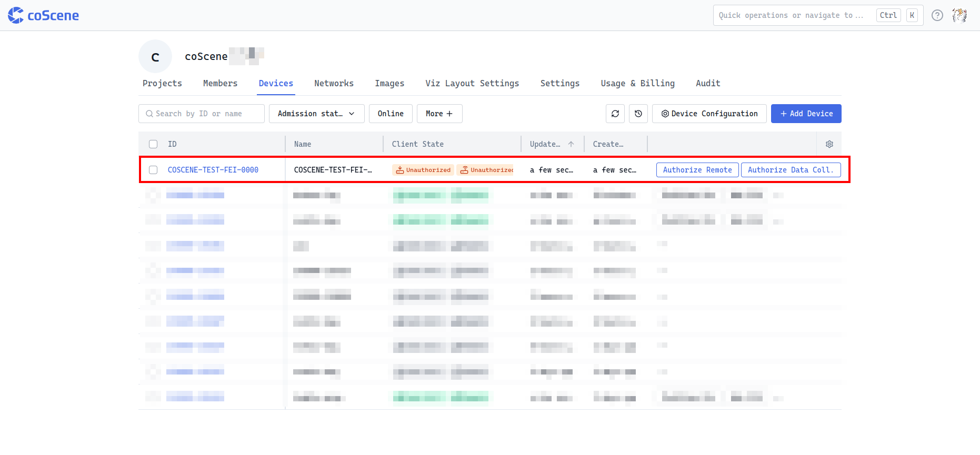Select the COSCENE-TEST-FEI-0000 row checkbox

[153, 170]
